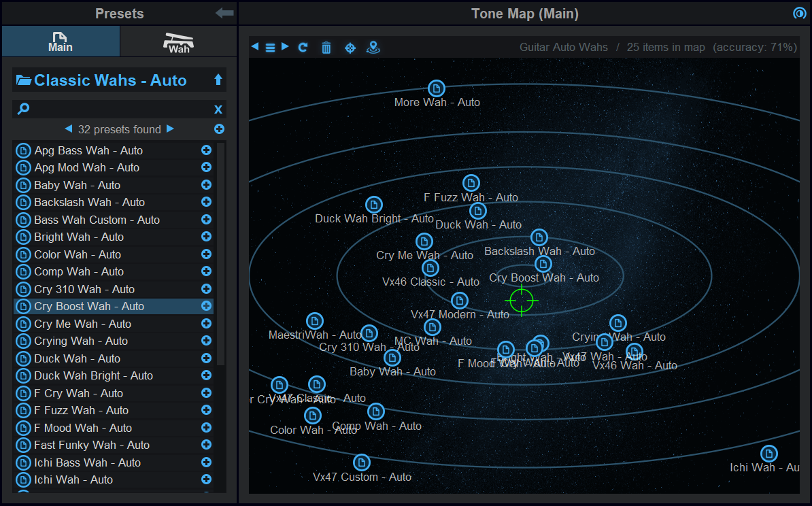Add Bass Wah Custom - Auto to the map

point(206,220)
